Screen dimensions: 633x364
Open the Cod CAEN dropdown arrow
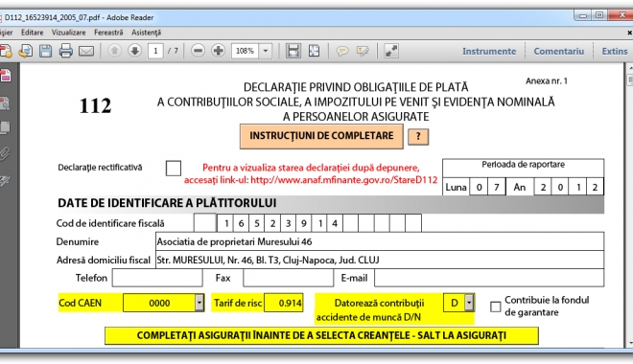199,303
